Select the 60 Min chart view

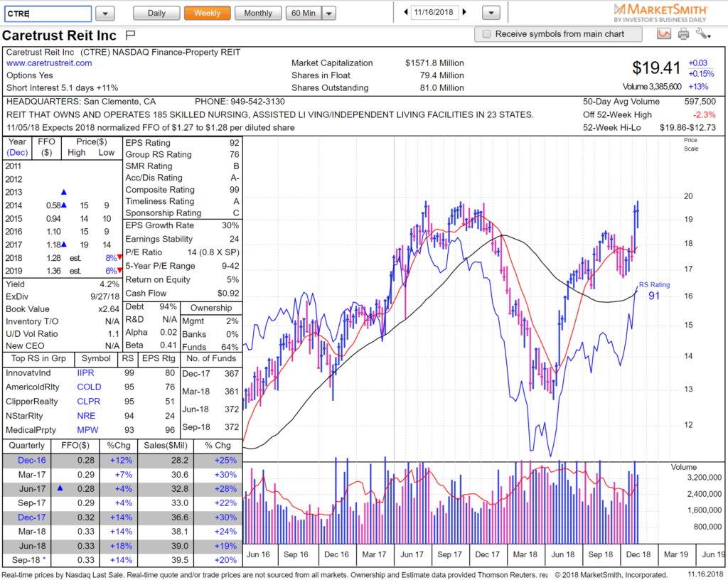click(x=304, y=13)
